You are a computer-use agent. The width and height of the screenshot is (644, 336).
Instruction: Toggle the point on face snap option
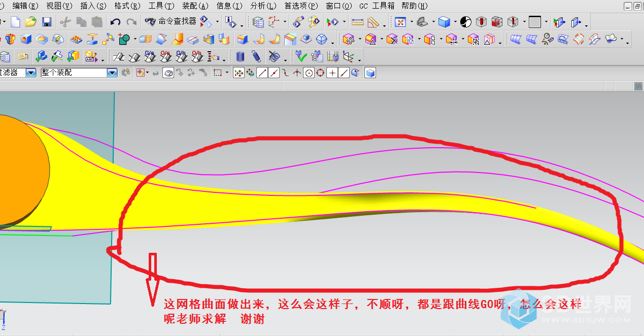coord(355,73)
